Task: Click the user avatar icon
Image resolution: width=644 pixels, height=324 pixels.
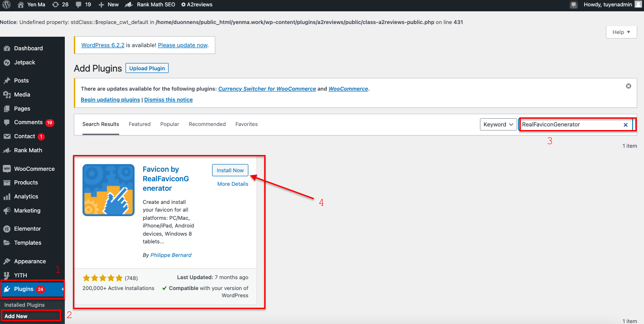Action: point(638,5)
